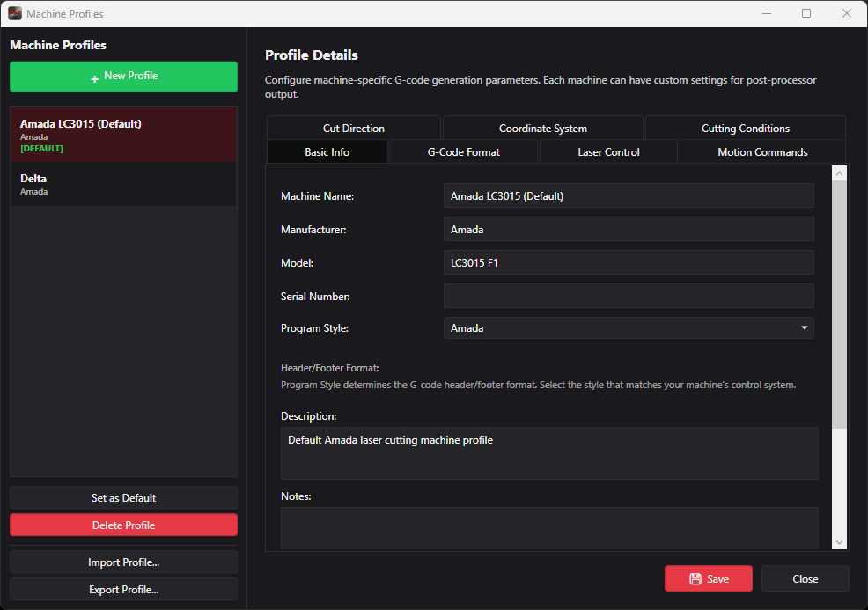Image resolution: width=868 pixels, height=610 pixels.
Task: Click the Header/Footer Format: label
Action: click(x=329, y=368)
